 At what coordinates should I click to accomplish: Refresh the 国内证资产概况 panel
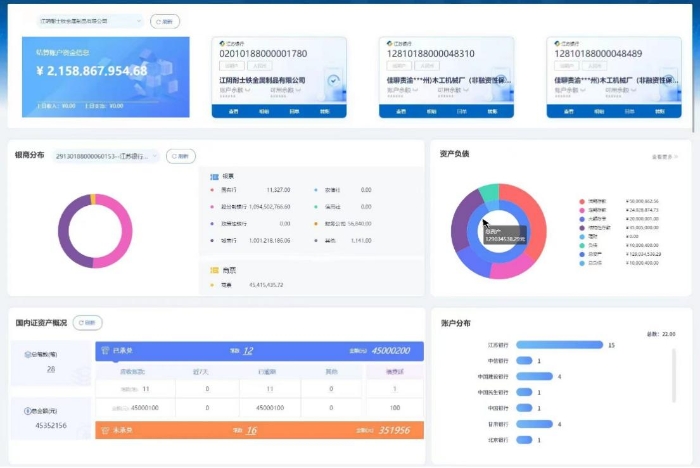pyautogui.click(x=87, y=323)
